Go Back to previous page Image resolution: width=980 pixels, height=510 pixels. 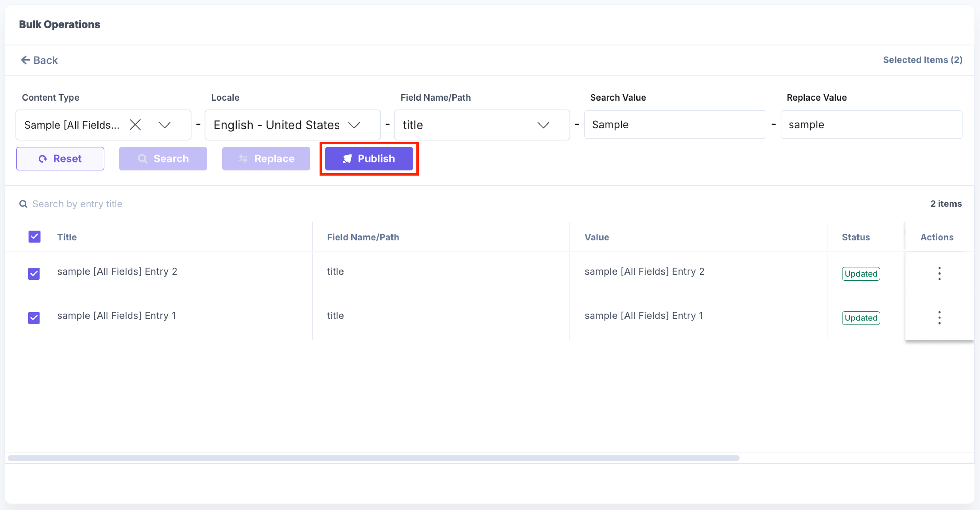[x=40, y=60]
